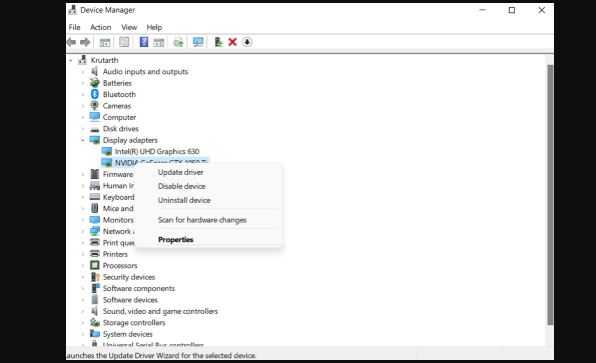Click the down-arrow Disable device toolbar icon
596x363 pixels.
click(x=247, y=42)
